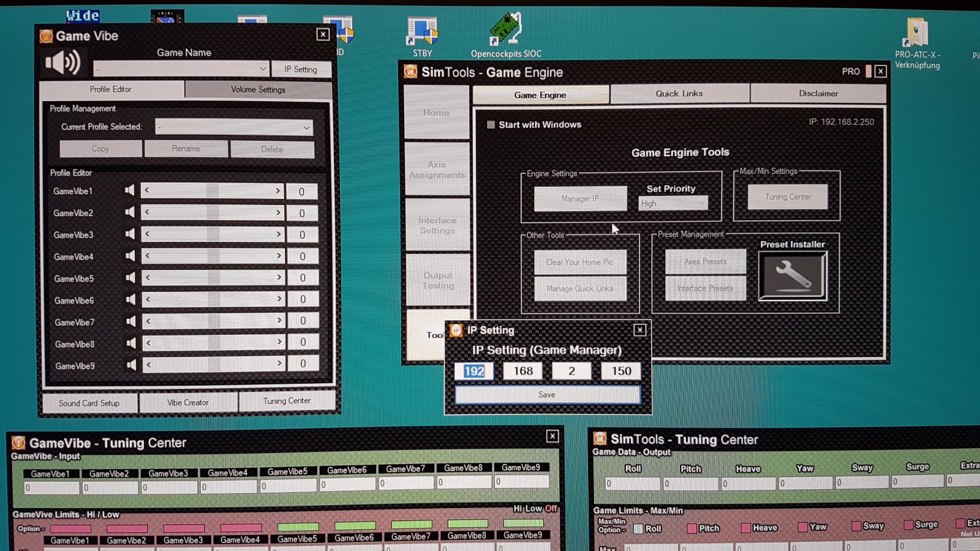This screenshot has height=551, width=980.
Task: Click the Game Vibe window title icon
Action: [46, 36]
